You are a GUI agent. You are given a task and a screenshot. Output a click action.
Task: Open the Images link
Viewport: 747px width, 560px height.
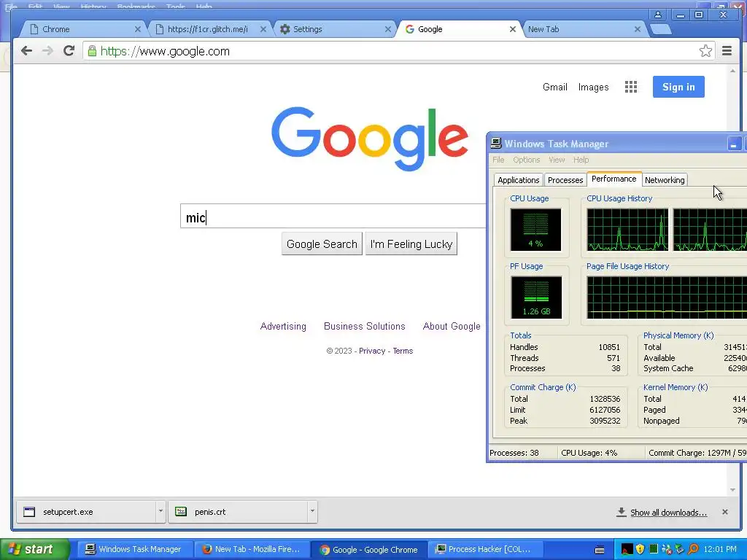click(x=593, y=87)
